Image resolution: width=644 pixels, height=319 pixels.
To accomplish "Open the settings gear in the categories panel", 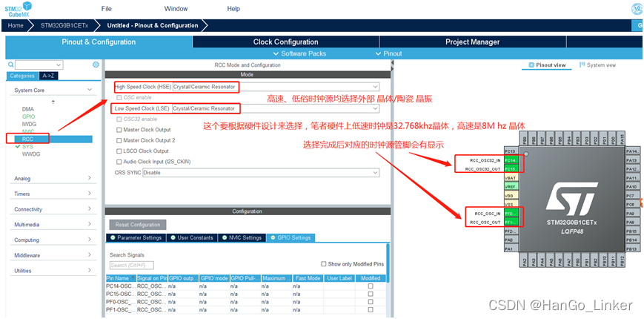I will pos(96,65).
